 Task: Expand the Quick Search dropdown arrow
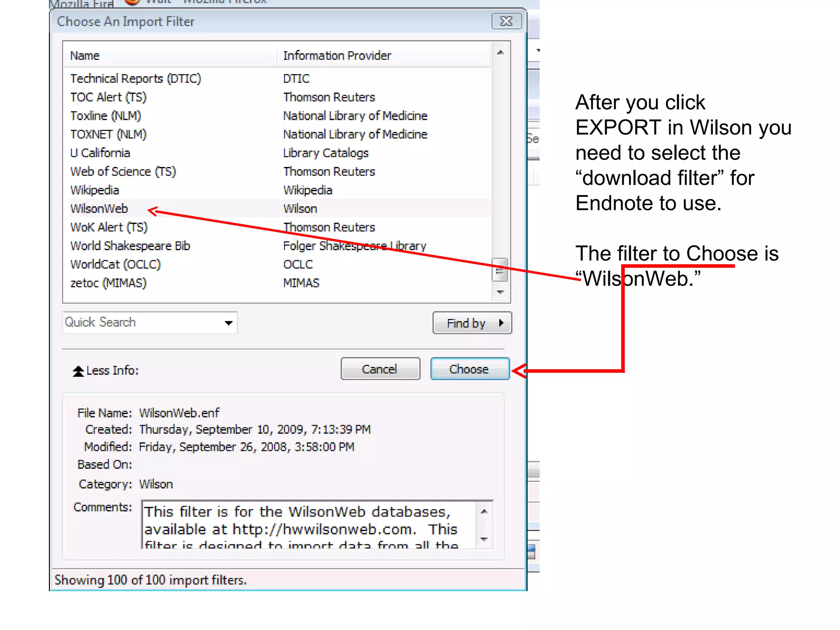(228, 323)
